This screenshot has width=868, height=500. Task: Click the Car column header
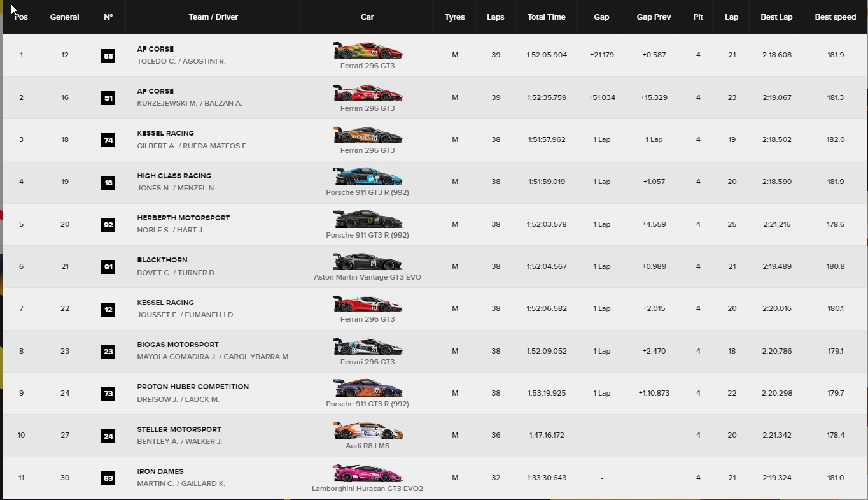pyautogui.click(x=367, y=17)
